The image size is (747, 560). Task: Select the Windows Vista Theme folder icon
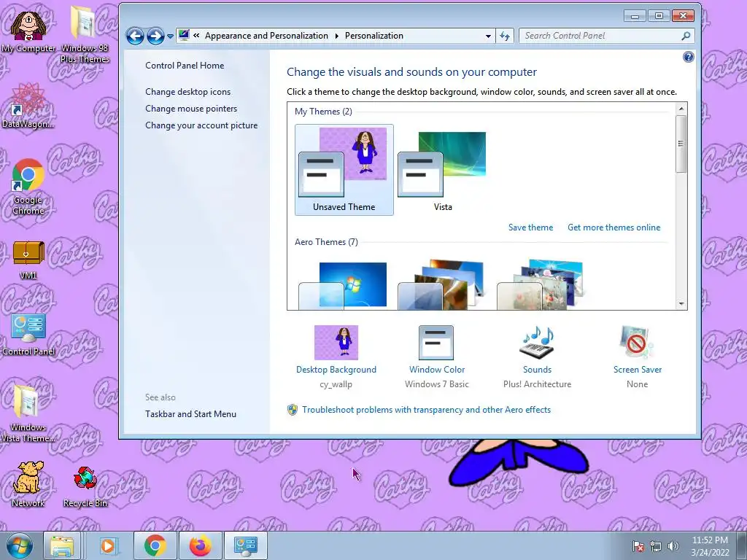point(28,413)
